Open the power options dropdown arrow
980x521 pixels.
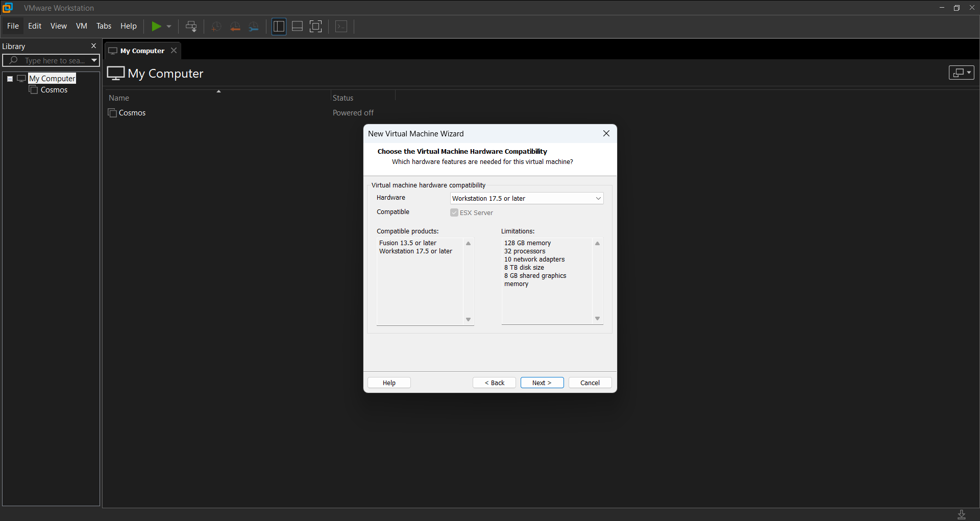point(169,27)
